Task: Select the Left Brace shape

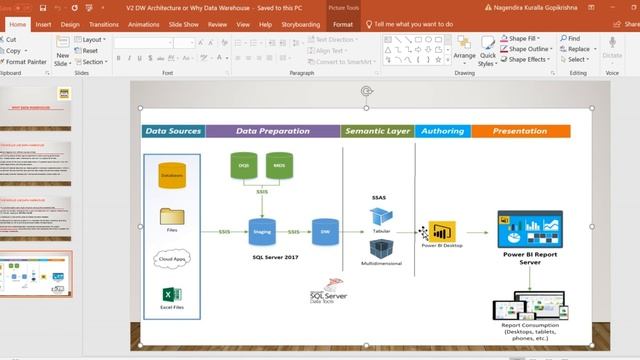Action: point(418,60)
